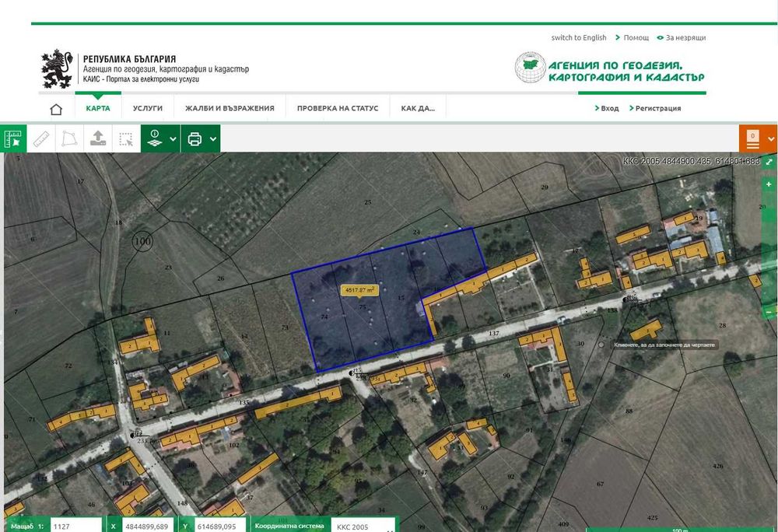Click parcel number 88 on map

(x=629, y=411)
